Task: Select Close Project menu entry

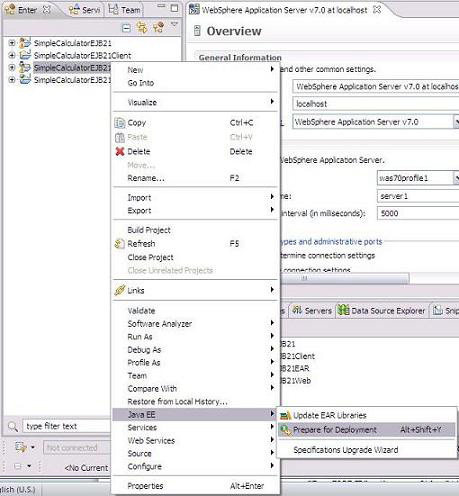Action: [x=196, y=257]
